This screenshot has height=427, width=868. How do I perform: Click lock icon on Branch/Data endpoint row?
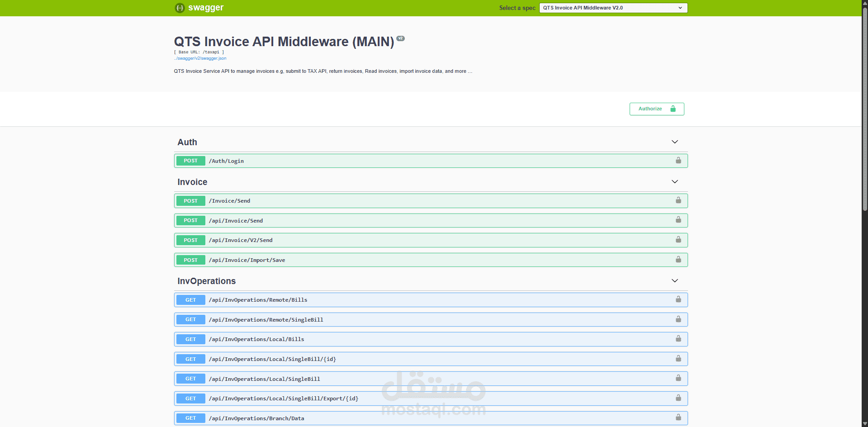678,418
